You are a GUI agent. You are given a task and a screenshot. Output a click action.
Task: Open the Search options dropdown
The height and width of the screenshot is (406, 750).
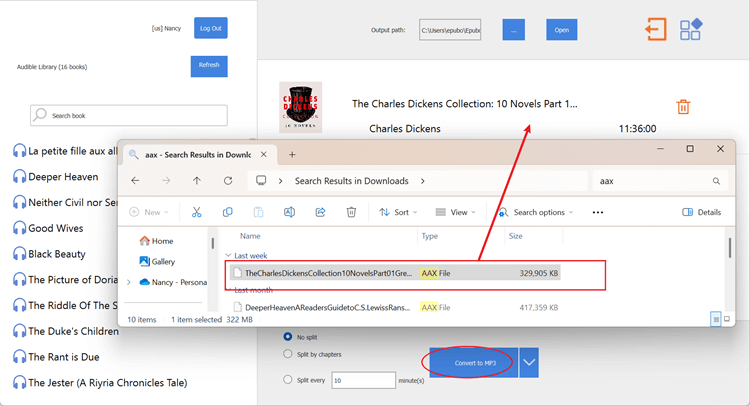(x=535, y=212)
